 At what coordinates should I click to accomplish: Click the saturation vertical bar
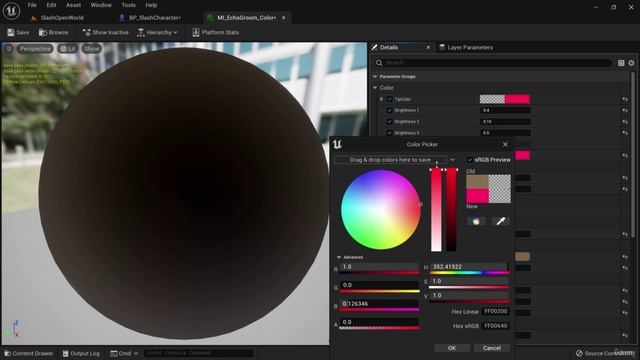[x=436, y=210]
